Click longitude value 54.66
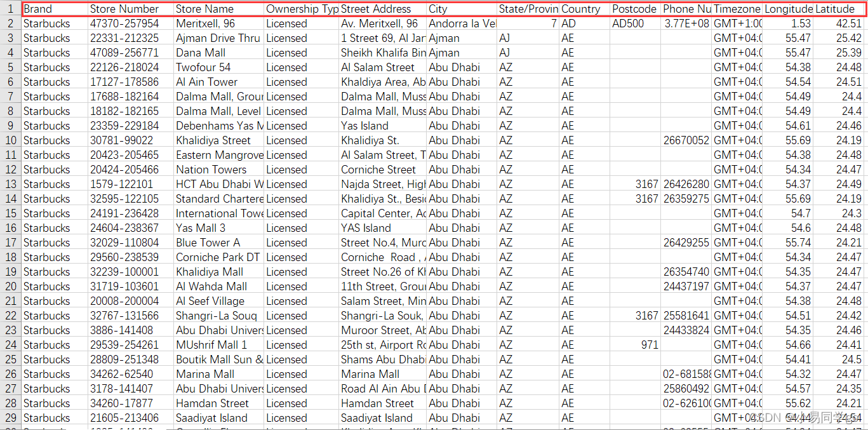Screen dimensions: 868x430 788,345
